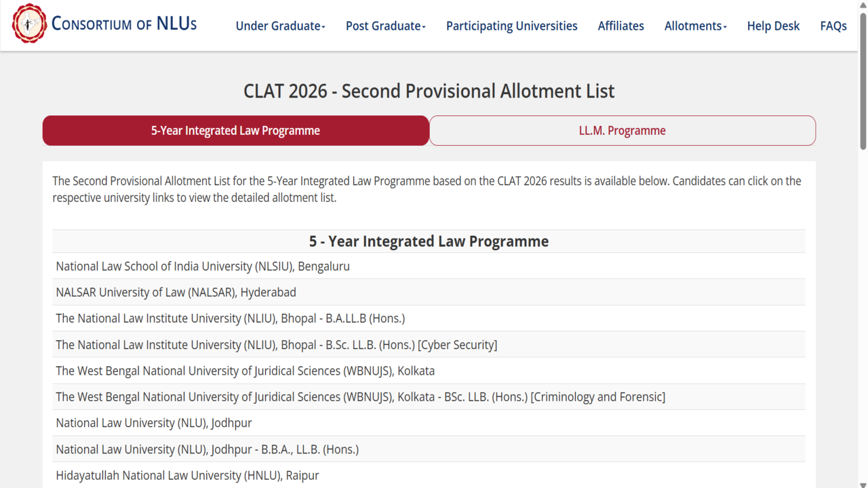Open the Participating Universities page
Viewport: 868px width, 488px height.
pyautogui.click(x=511, y=26)
